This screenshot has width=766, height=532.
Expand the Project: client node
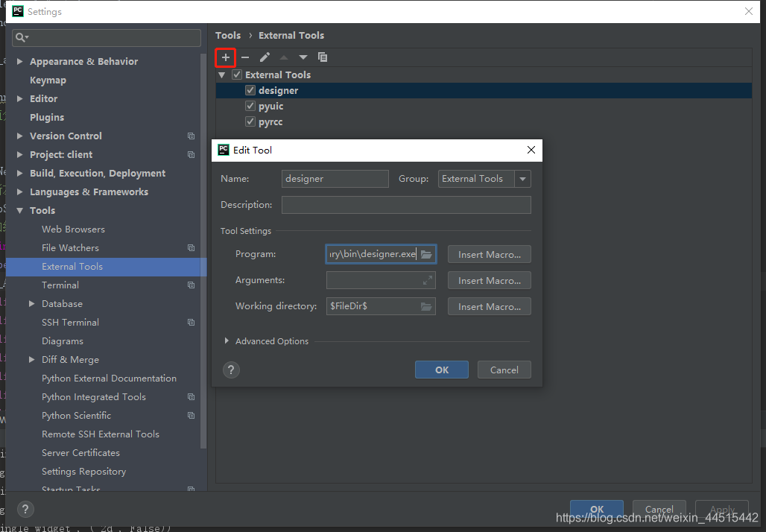(x=19, y=154)
